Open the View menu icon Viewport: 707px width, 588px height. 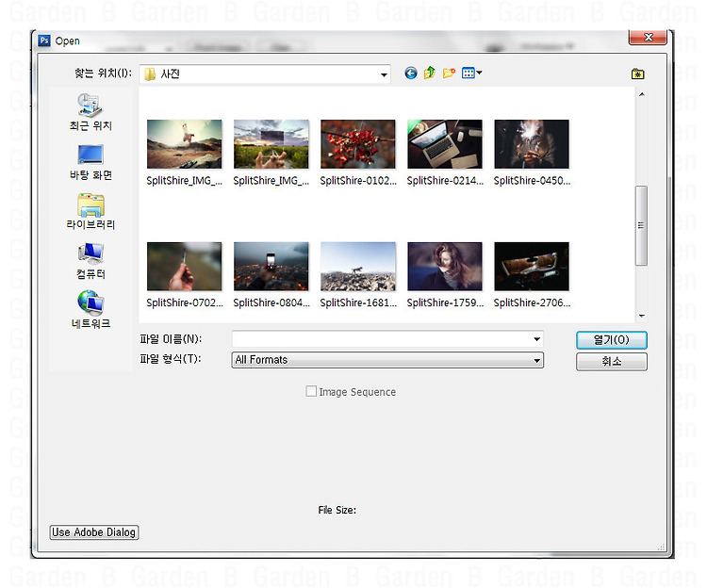(471, 73)
